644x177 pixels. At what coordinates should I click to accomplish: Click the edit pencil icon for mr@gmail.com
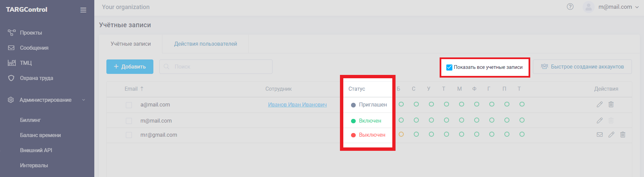(611, 135)
